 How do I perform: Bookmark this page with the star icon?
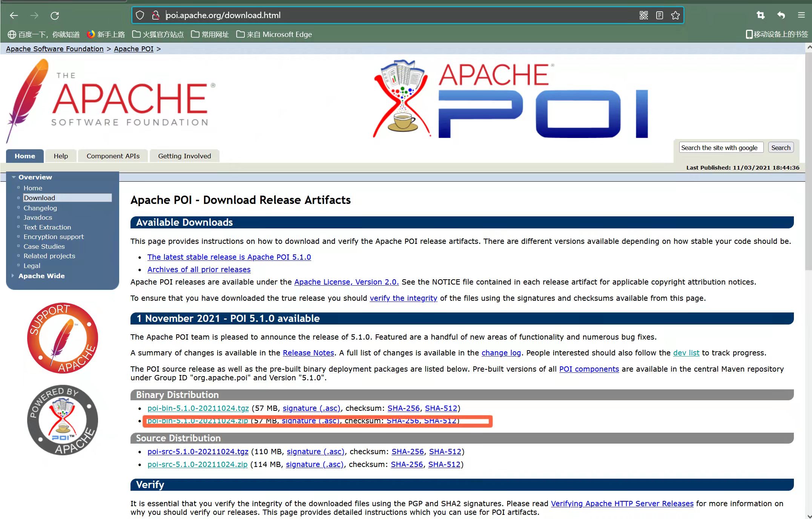675,15
